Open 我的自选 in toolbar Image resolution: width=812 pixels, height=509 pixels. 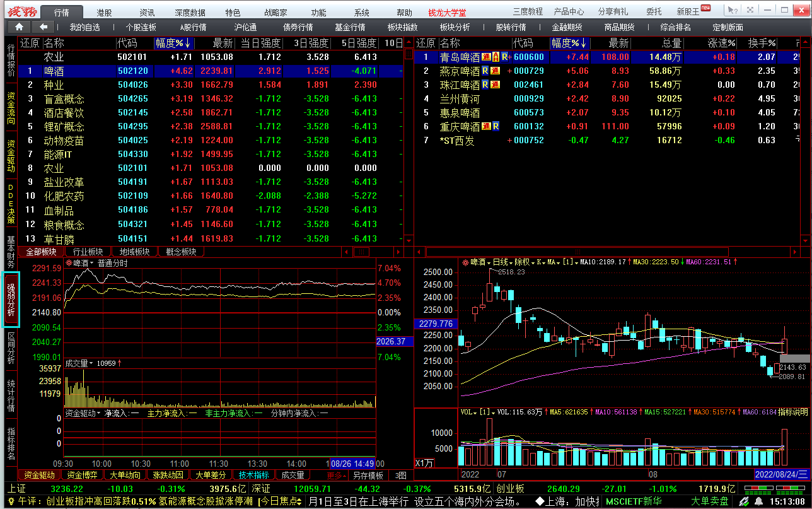pos(84,27)
